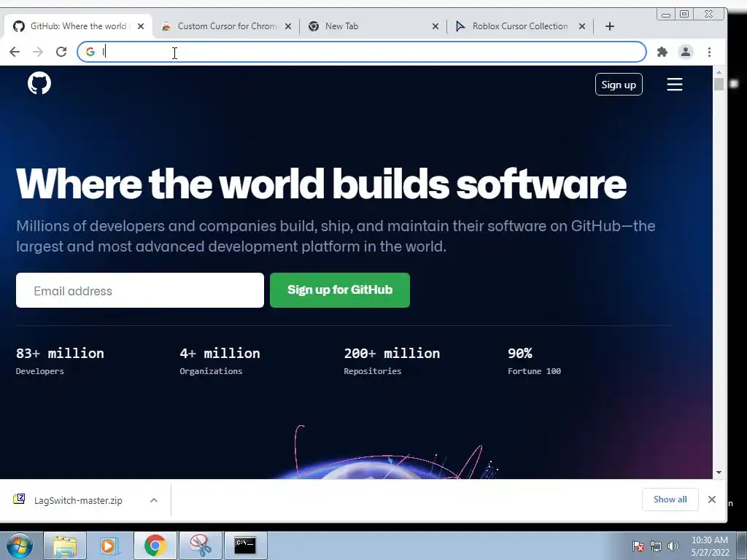Open the GitHub hamburger menu
This screenshot has width=747, height=560.
[x=674, y=85]
